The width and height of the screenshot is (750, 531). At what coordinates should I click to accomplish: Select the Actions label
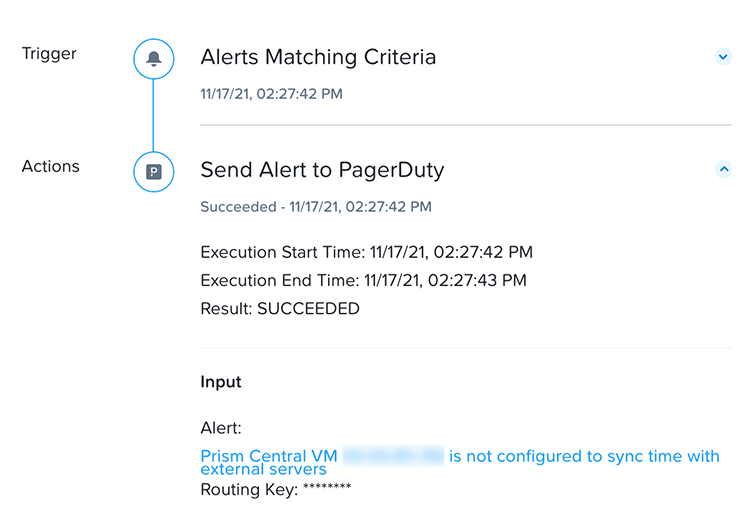point(50,166)
